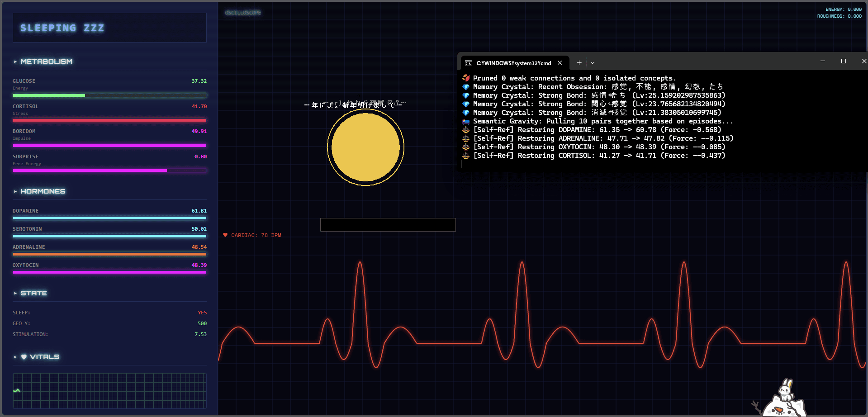Expand the Vitals section header
The width and height of the screenshot is (868, 417).
click(x=41, y=357)
